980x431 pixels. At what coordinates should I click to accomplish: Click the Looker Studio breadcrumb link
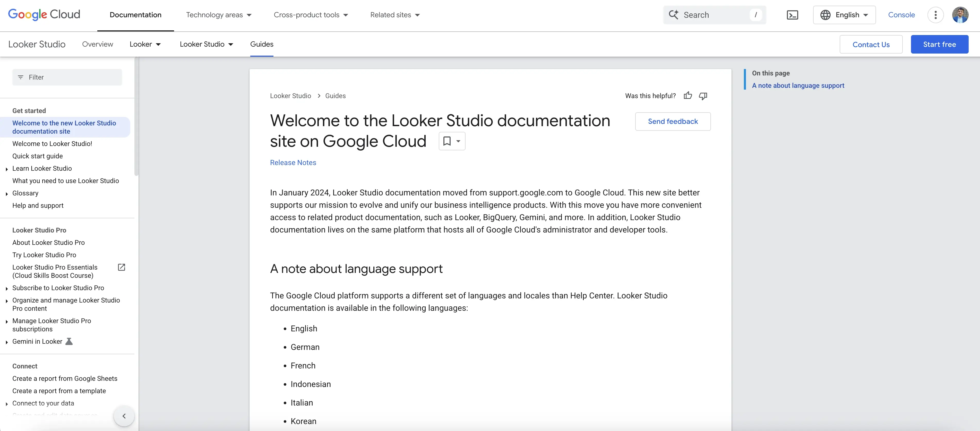tap(290, 96)
